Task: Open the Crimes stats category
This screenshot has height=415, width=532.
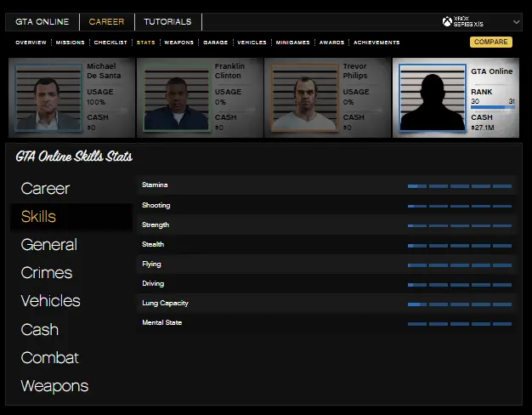Action: (x=46, y=273)
